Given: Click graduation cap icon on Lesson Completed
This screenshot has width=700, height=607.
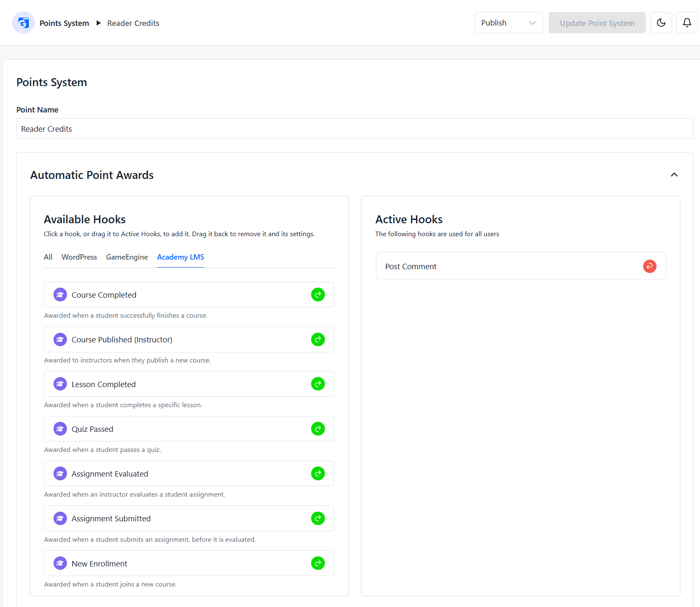Looking at the screenshot, I should coord(60,384).
